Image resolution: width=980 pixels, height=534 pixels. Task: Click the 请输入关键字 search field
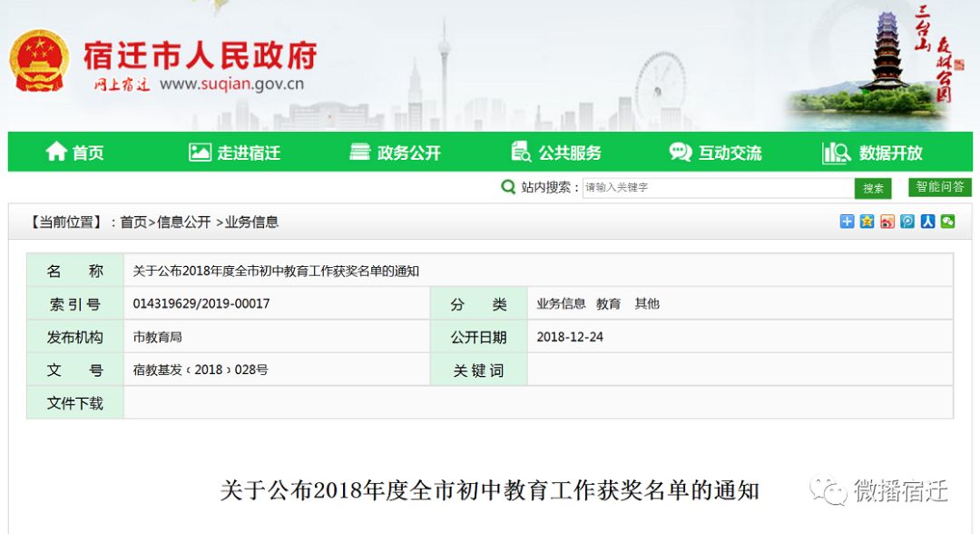(718, 188)
